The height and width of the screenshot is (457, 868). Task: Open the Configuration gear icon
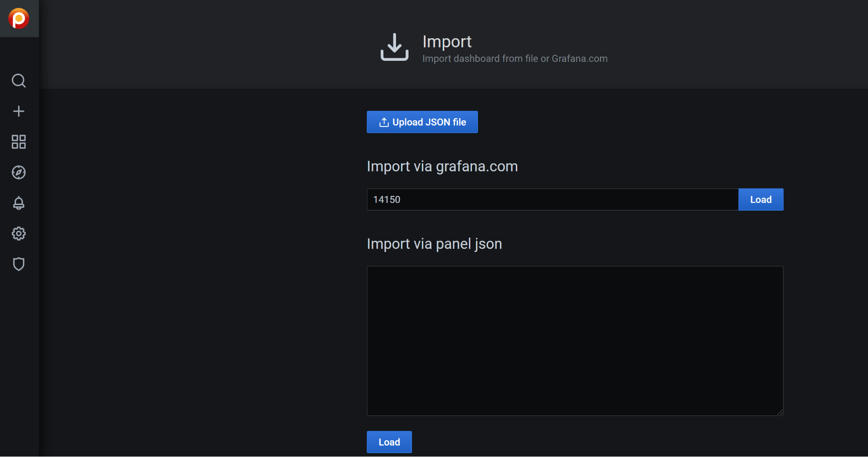click(19, 233)
